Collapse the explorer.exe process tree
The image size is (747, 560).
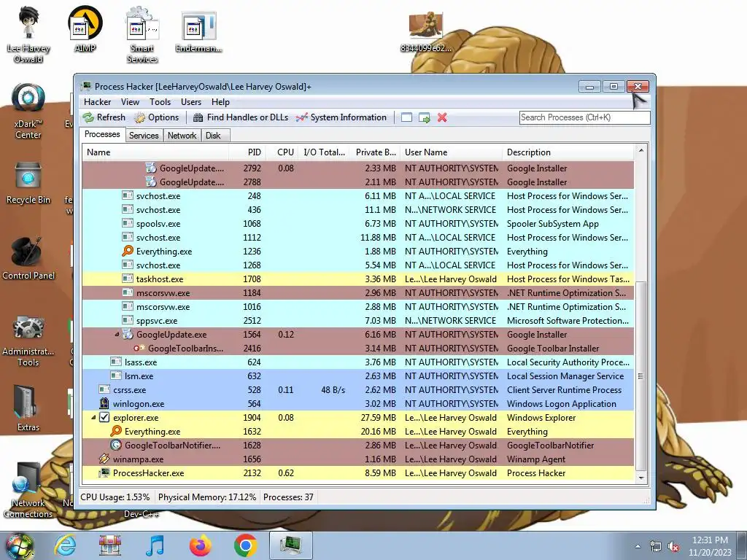(x=93, y=418)
